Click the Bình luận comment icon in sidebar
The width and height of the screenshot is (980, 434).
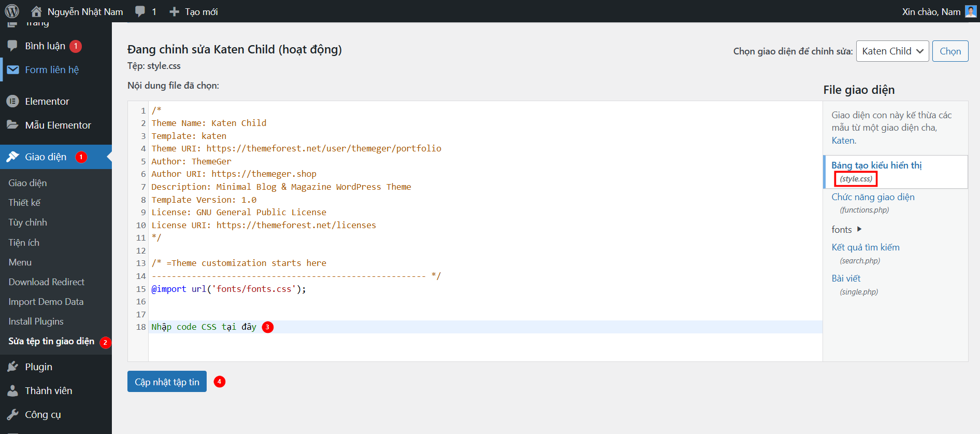coord(12,46)
